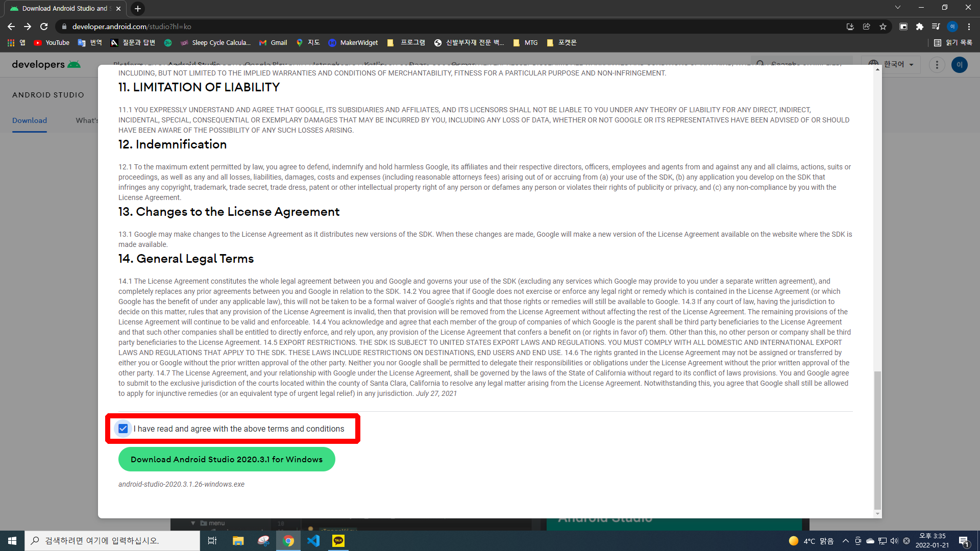Image resolution: width=980 pixels, height=551 pixels.
Task: Open the Gmail bookmark
Action: point(273,43)
